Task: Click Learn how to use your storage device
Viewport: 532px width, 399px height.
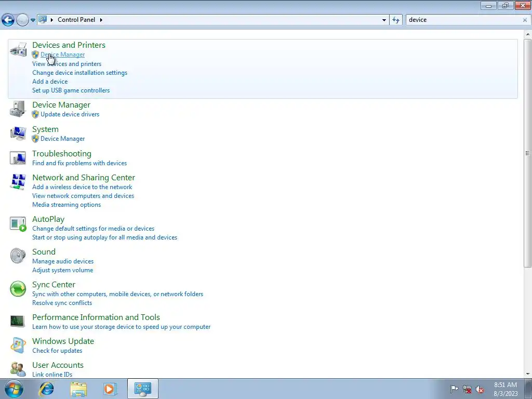Action: click(x=122, y=327)
